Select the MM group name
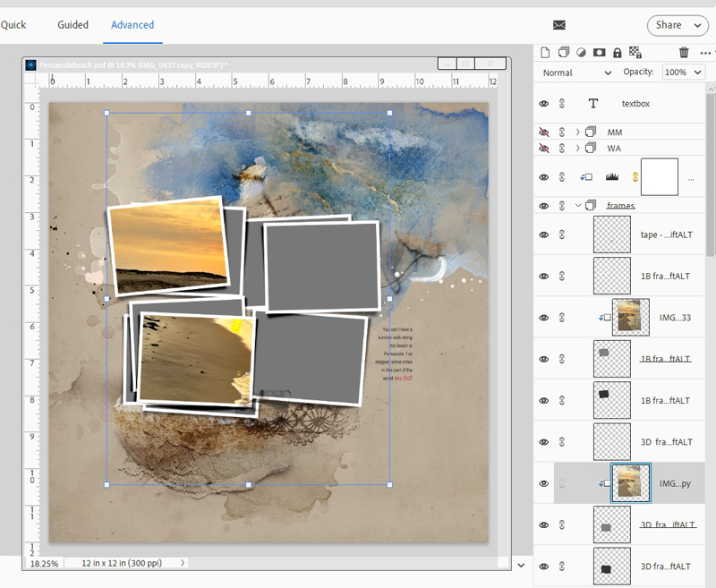The width and height of the screenshot is (716, 588). pyautogui.click(x=615, y=132)
